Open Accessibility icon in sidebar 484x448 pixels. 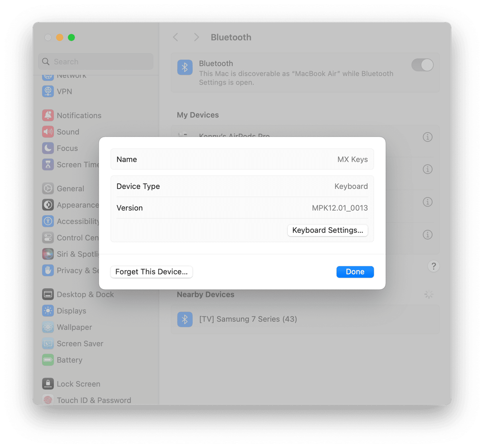(48, 221)
